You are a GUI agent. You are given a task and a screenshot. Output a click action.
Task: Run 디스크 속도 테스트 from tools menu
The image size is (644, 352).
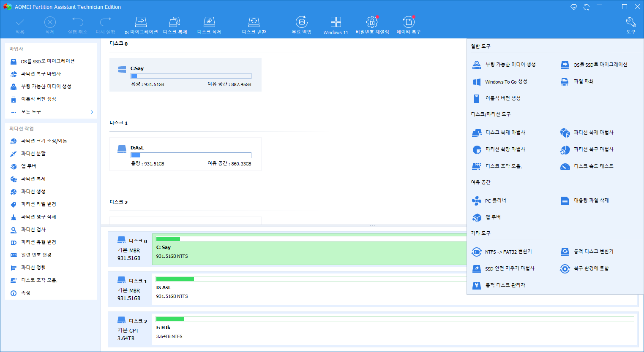click(x=587, y=166)
